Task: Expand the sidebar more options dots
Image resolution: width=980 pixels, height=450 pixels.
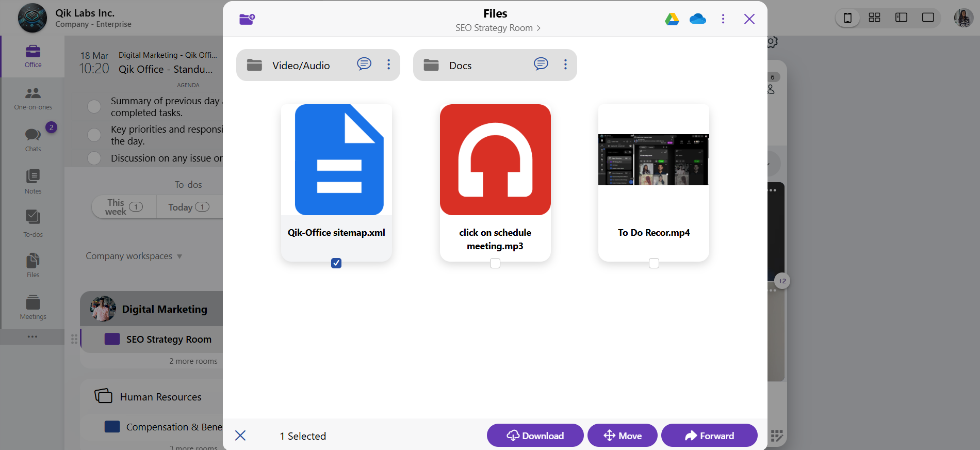Action: 32,336
